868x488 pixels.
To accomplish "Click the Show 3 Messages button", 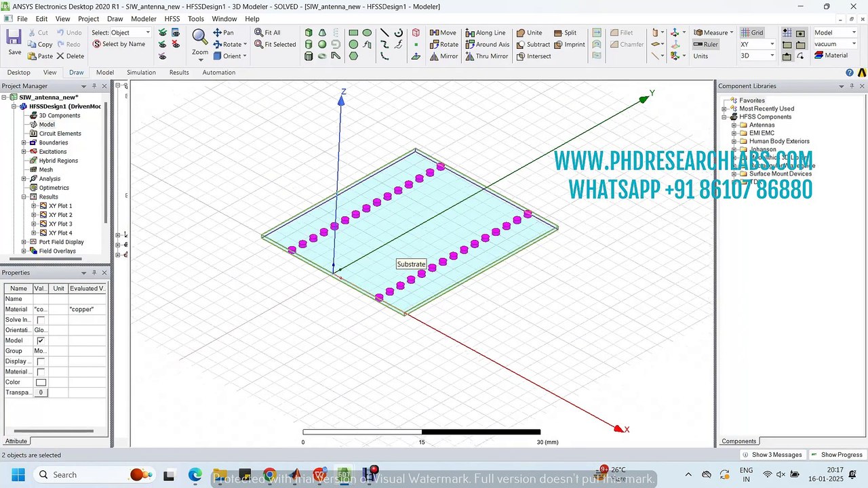I will coord(772,455).
